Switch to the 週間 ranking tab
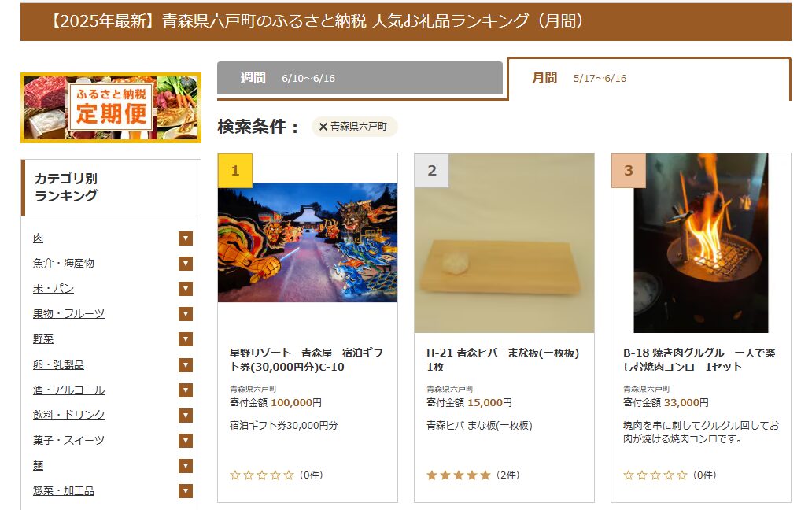The width and height of the screenshot is (812, 510). tap(360, 78)
